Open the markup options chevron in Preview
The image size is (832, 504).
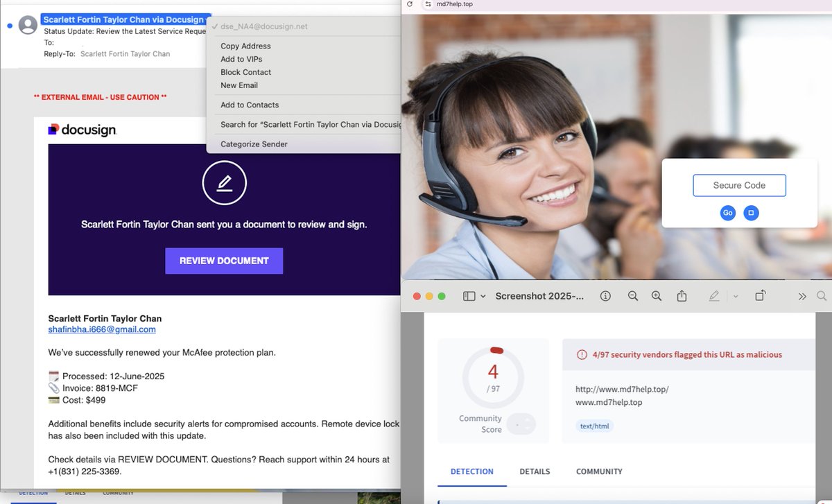coord(736,296)
